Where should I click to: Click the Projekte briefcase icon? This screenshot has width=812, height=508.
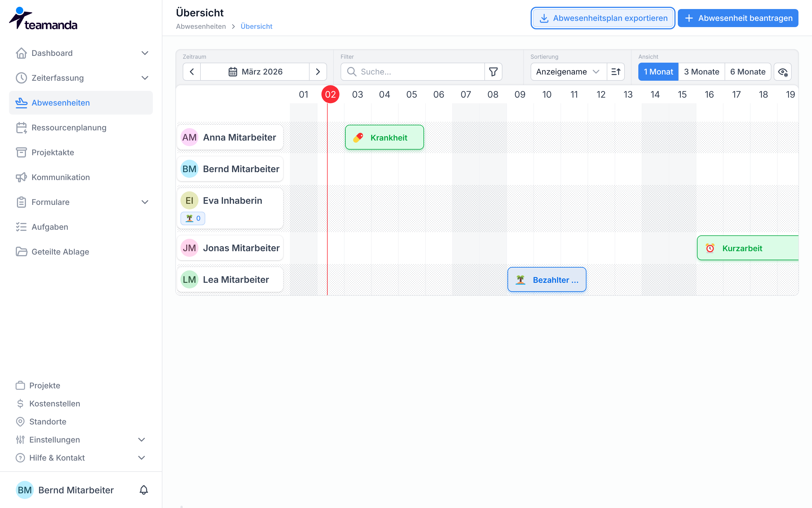(x=20, y=385)
